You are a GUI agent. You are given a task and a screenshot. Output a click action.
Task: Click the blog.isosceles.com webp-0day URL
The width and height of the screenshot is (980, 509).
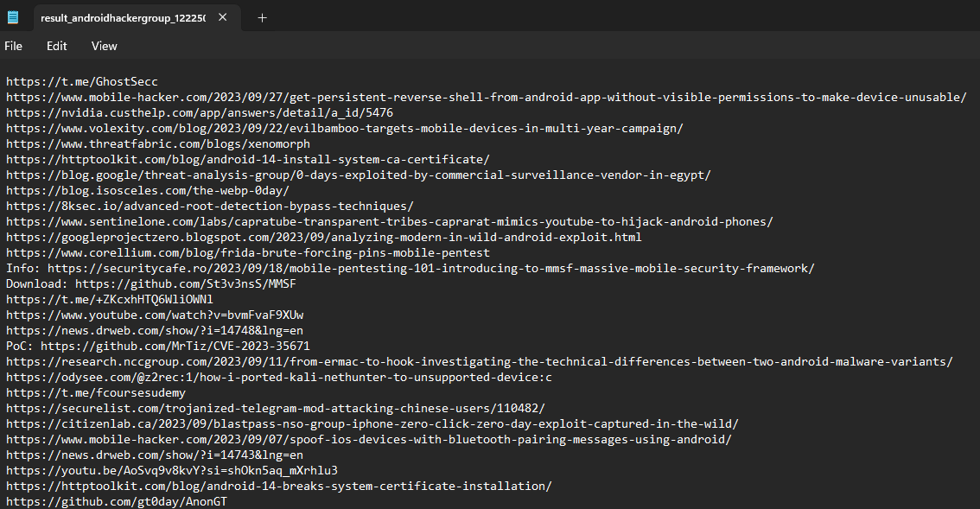coord(148,191)
